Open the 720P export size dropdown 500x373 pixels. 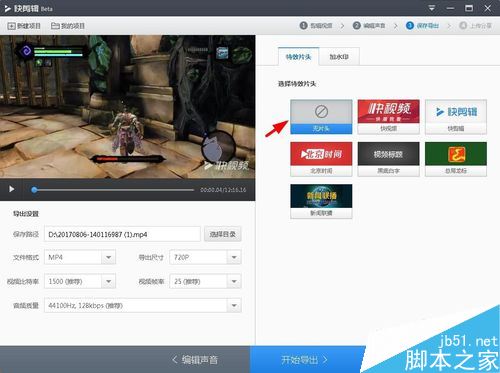(x=205, y=257)
